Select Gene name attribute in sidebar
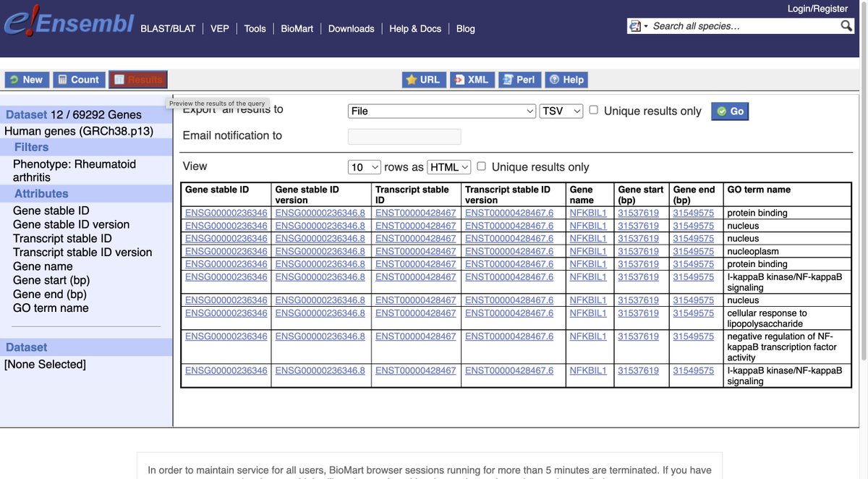The image size is (868, 479). (x=43, y=266)
